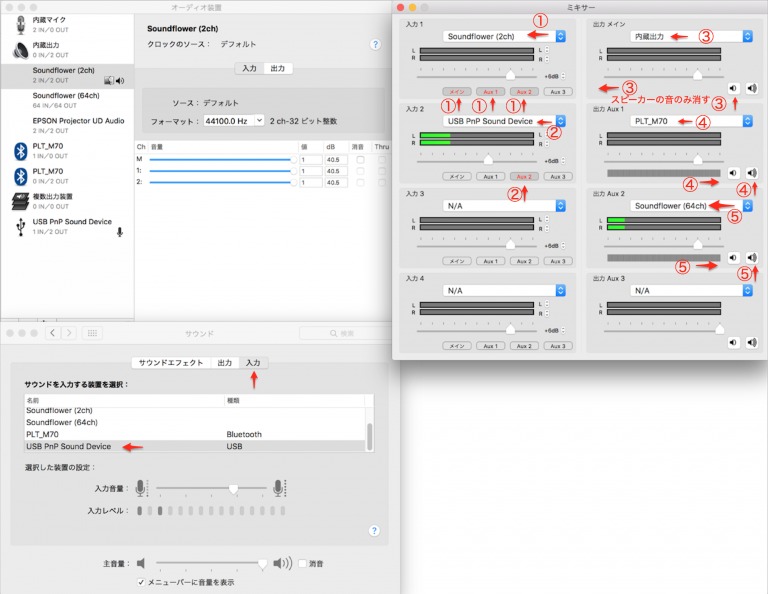Click loud speaker icon for 出力 Aux 1

pos(752,173)
